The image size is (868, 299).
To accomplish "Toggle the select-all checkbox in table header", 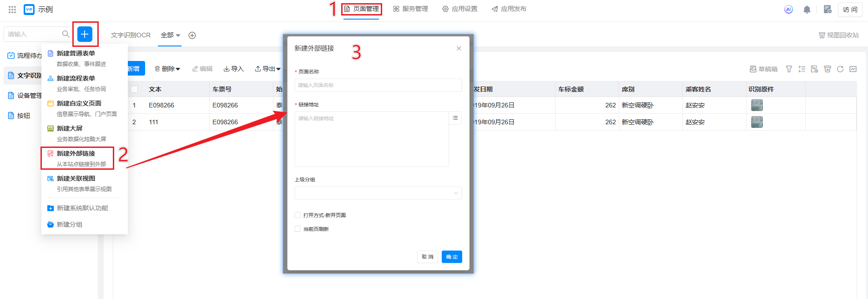I will click(134, 89).
